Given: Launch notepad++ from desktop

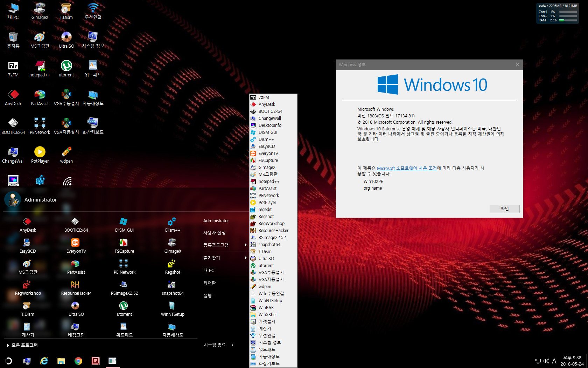Looking at the screenshot, I should [x=40, y=68].
